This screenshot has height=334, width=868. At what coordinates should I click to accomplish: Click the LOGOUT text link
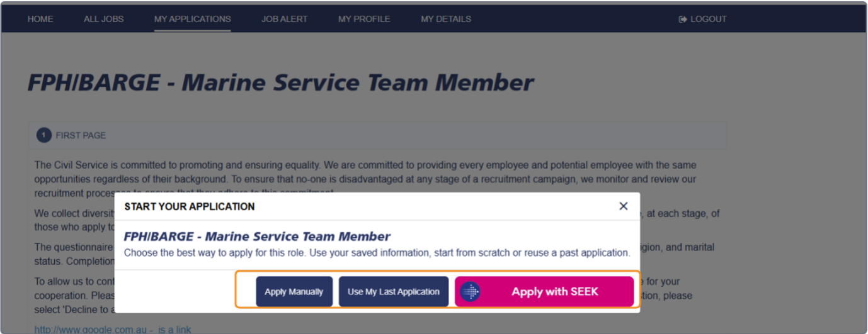click(x=709, y=19)
